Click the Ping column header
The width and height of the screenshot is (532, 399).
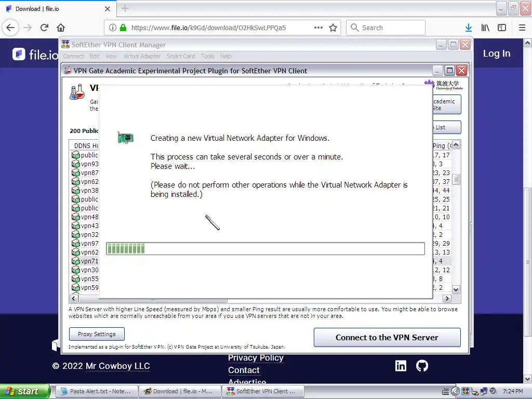(442, 145)
